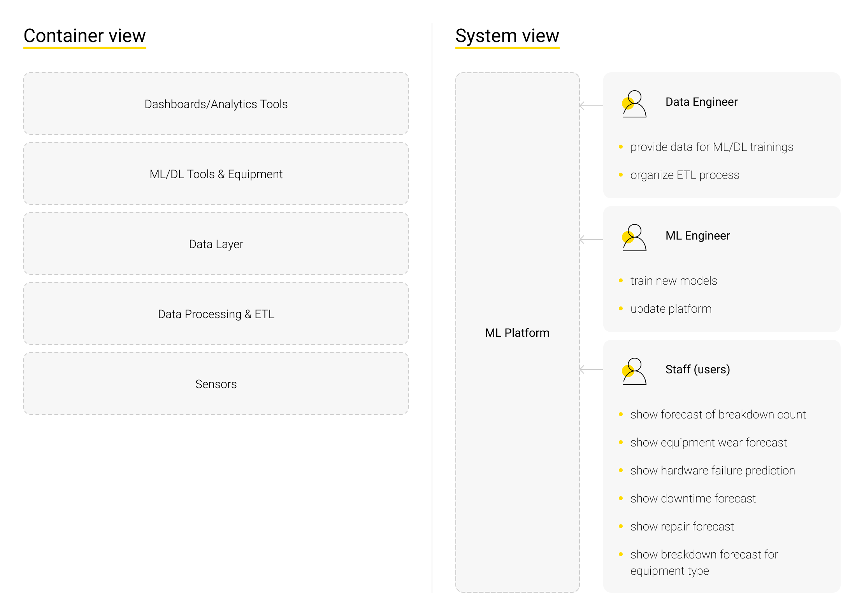Click the Data Layer container box

[x=216, y=244]
